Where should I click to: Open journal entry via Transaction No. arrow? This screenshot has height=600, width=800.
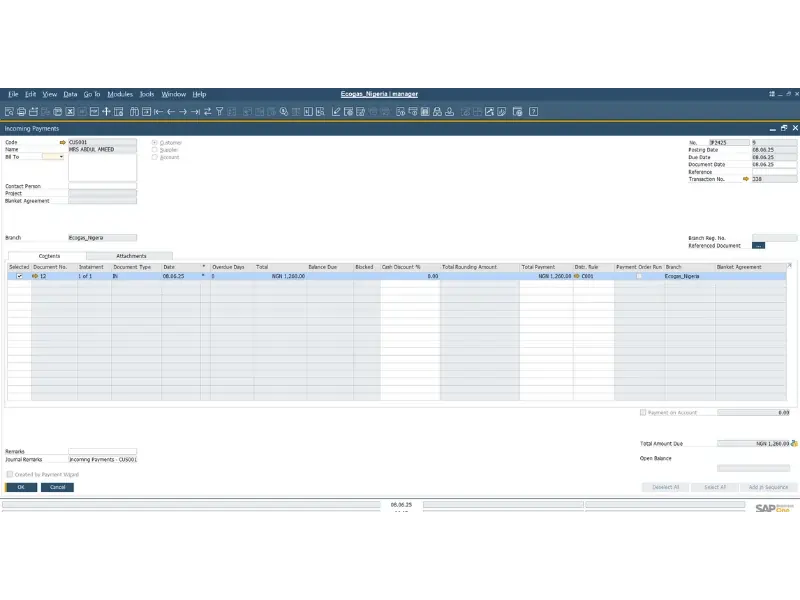pyautogui.click(x=745, y=179)
